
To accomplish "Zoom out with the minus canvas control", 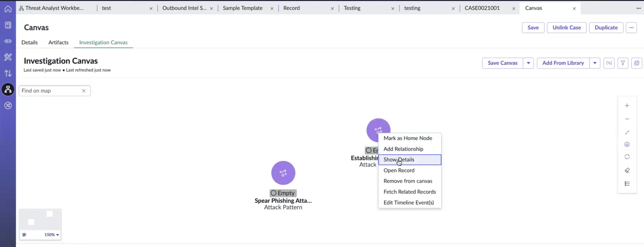I will click(627, 119).
